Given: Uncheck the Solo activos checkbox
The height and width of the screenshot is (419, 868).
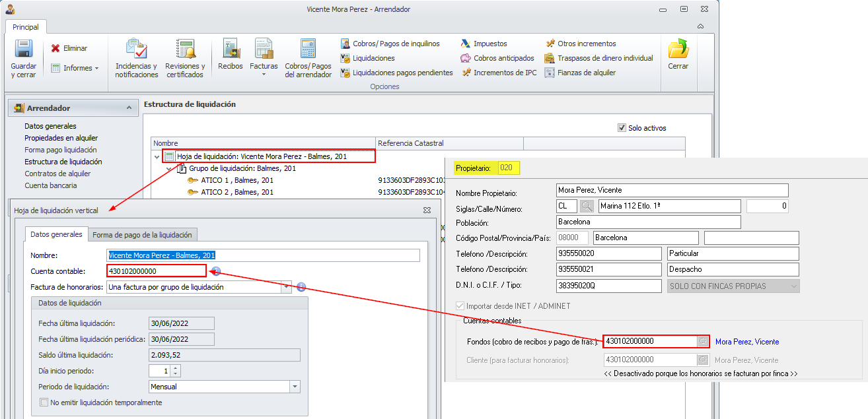Looking at the screenshot, I should [622, 128].
